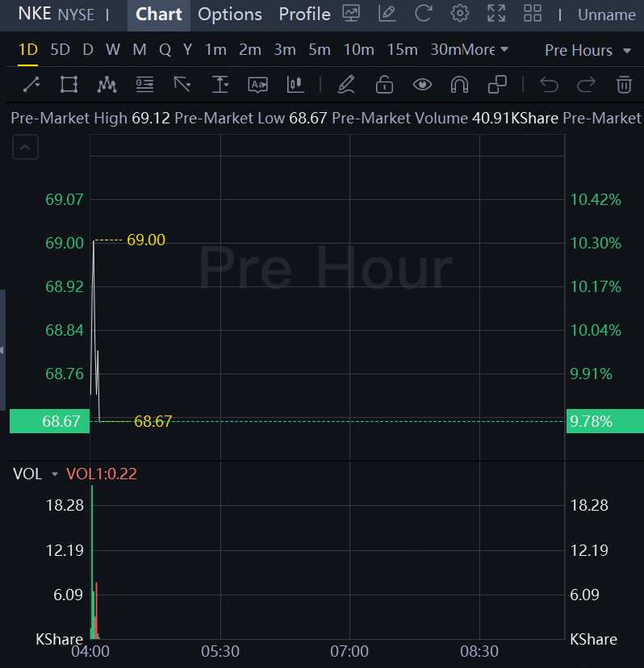Viewport: 644px width, 668px height.
Task: Click the green 9.78% change label
Action: (604, 421)
